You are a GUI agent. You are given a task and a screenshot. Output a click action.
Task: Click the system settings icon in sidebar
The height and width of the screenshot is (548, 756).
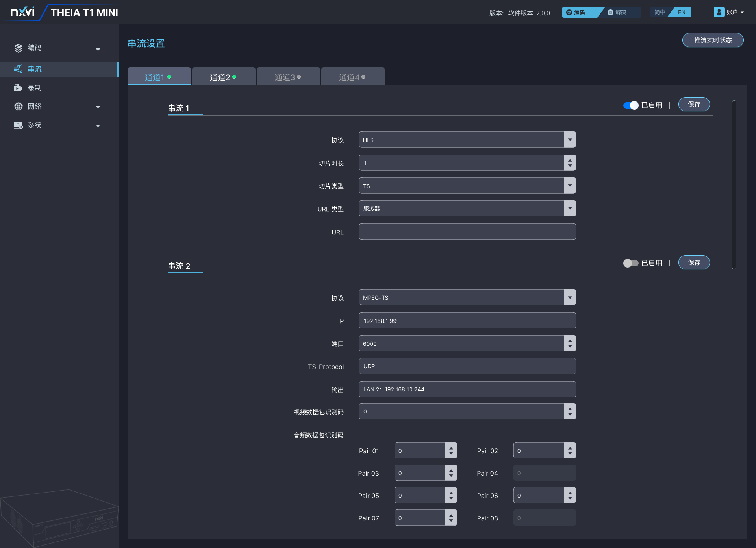tap(18, 125)
